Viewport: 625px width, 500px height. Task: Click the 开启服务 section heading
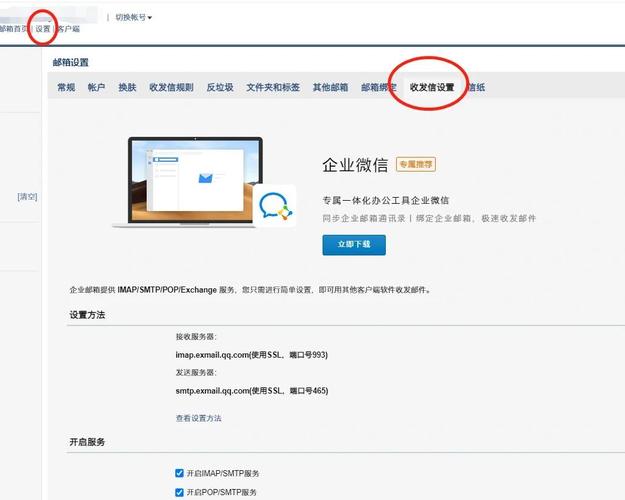(87, 442)
